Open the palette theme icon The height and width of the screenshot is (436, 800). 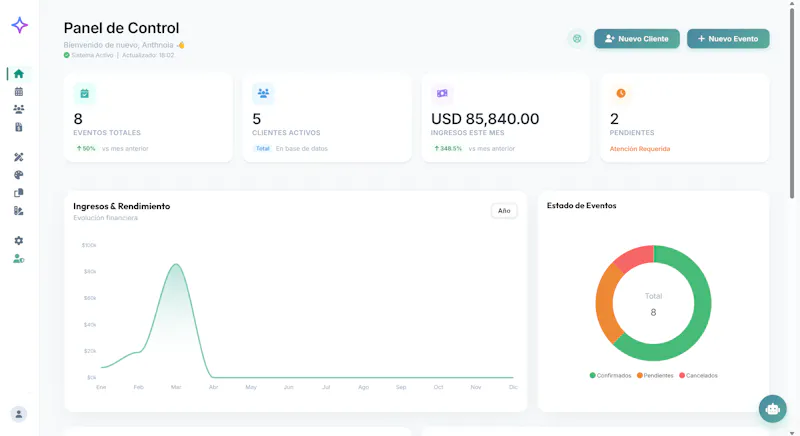click(x=19, y=175)
